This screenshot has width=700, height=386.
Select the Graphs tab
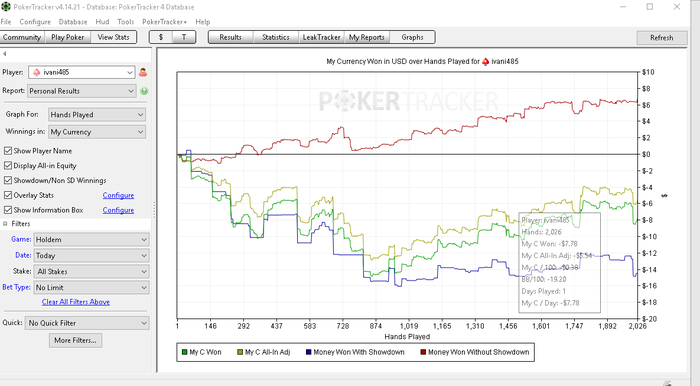[x=412, y=37]
